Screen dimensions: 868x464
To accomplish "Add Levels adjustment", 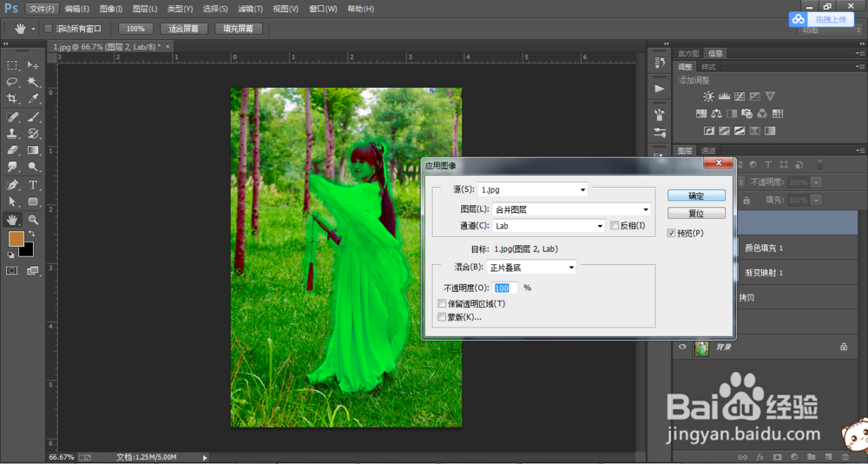I will [x=724, y=96].
